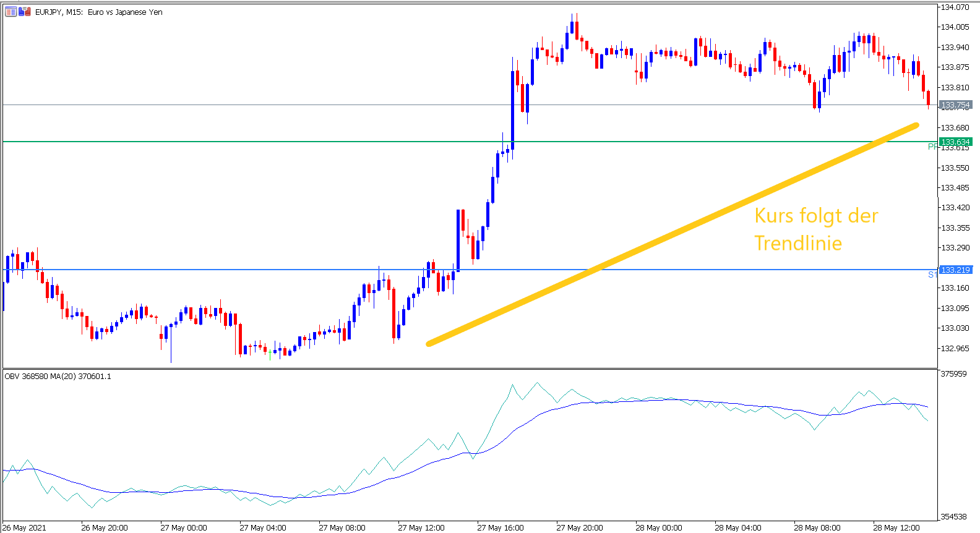Viewport: 980px width, 533px height.
Task: Click the 132.965 price scale value
Action: (x=955, y=348)
